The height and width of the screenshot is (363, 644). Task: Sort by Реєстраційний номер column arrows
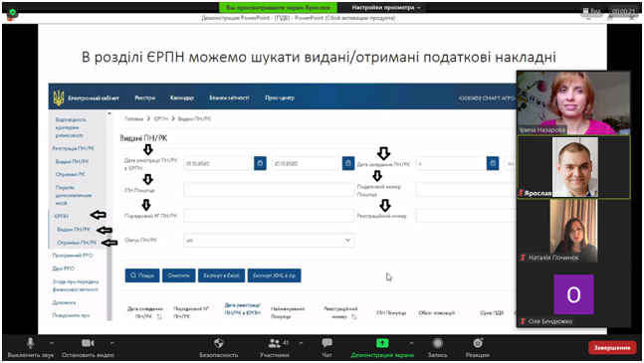click(x=354, y=316)
